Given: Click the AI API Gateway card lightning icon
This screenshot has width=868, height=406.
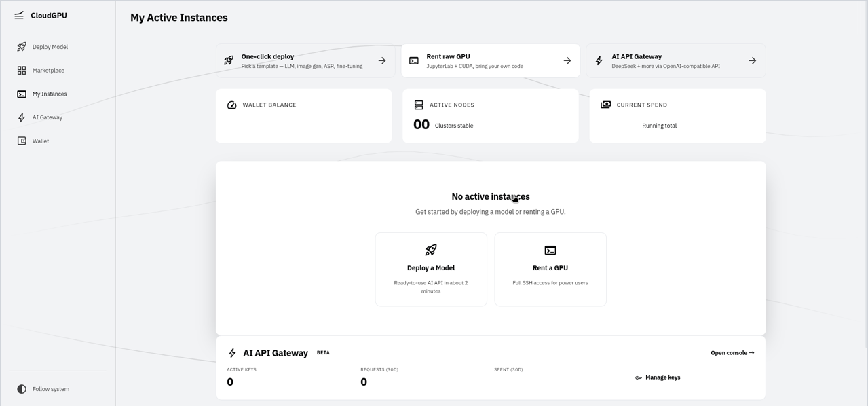Looking at the screenshot, I should pyautogui.click(x=599, y=60).
